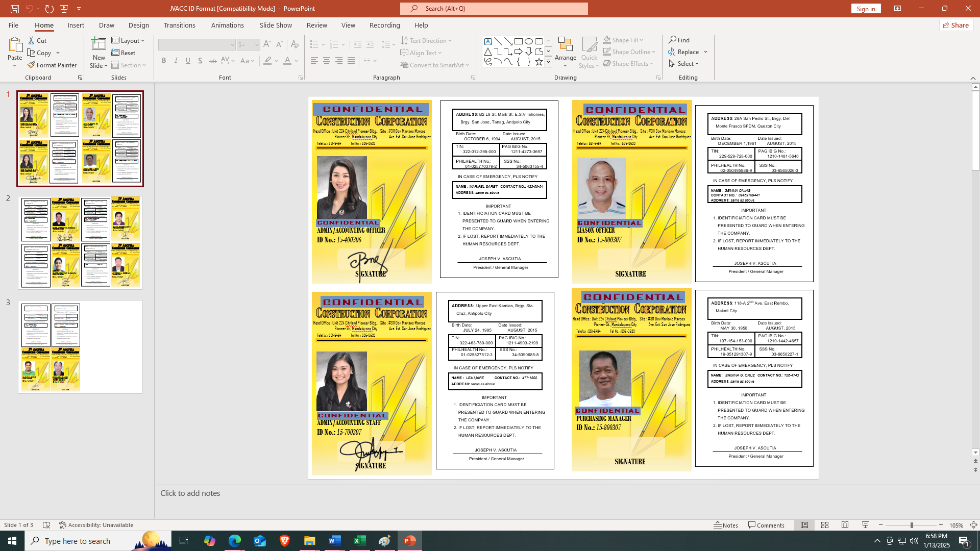Open the File menu
Screen dimensions: 980x551
(13, 25)
